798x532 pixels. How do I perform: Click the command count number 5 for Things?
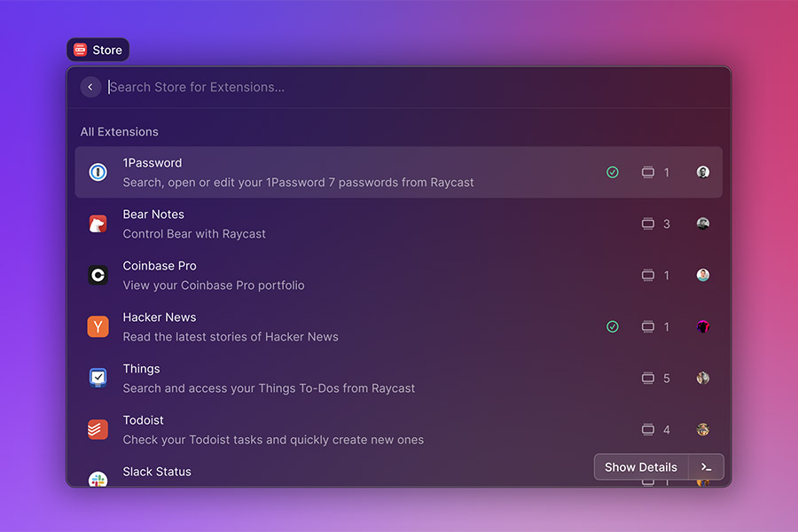point(666,379)
